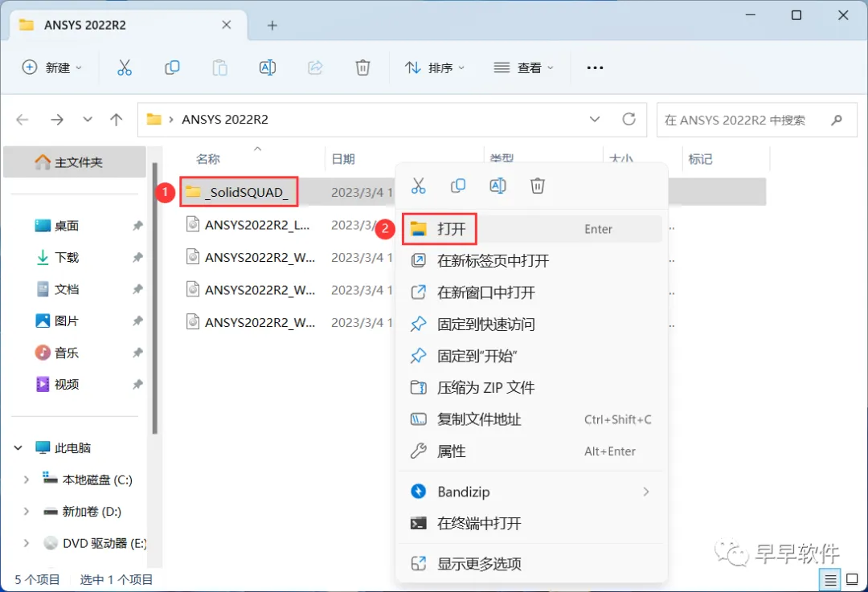Click Rename icon in context menu
868x592 pixels.
(497, 186)
